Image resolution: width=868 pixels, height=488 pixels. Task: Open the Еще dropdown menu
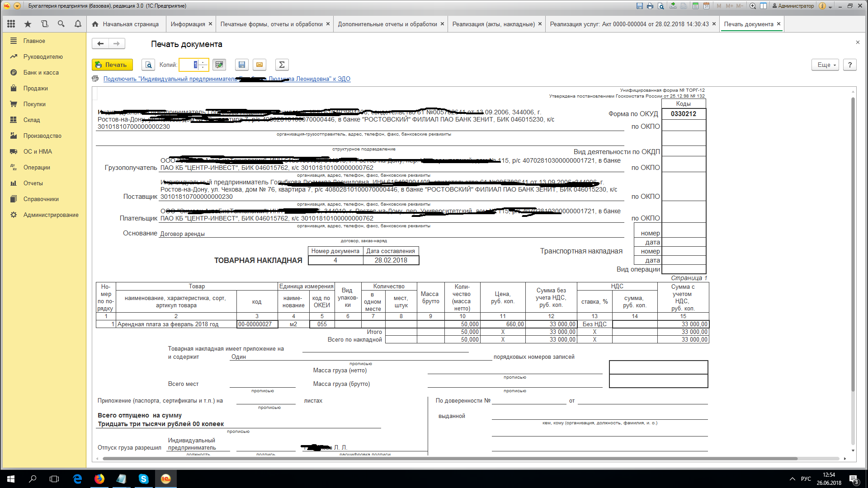825,65
